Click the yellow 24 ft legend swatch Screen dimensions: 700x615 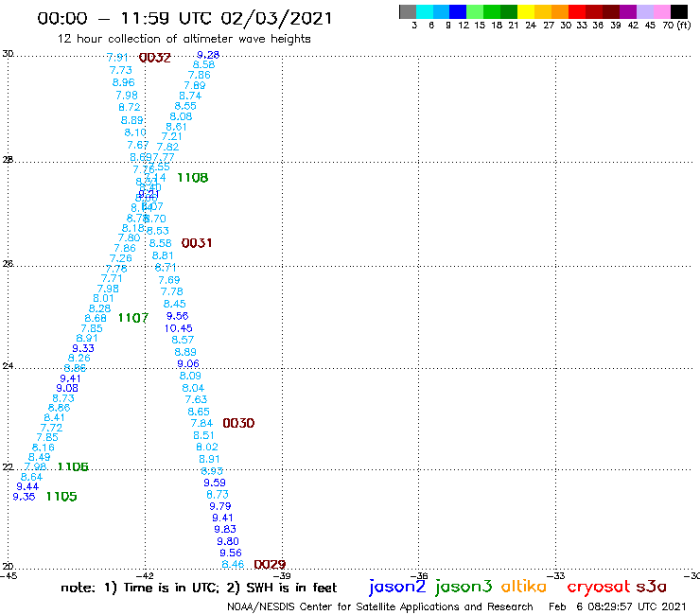click(526, 11)
